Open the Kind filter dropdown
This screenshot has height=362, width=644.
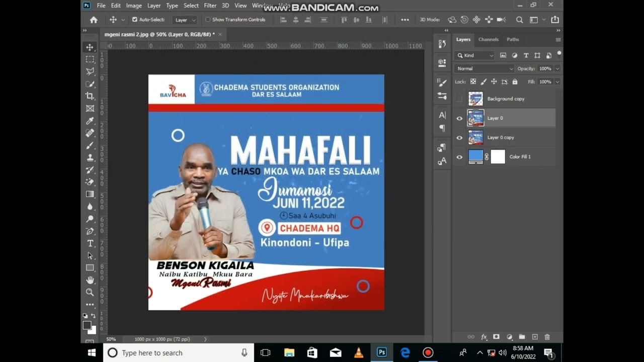(475, 55)
